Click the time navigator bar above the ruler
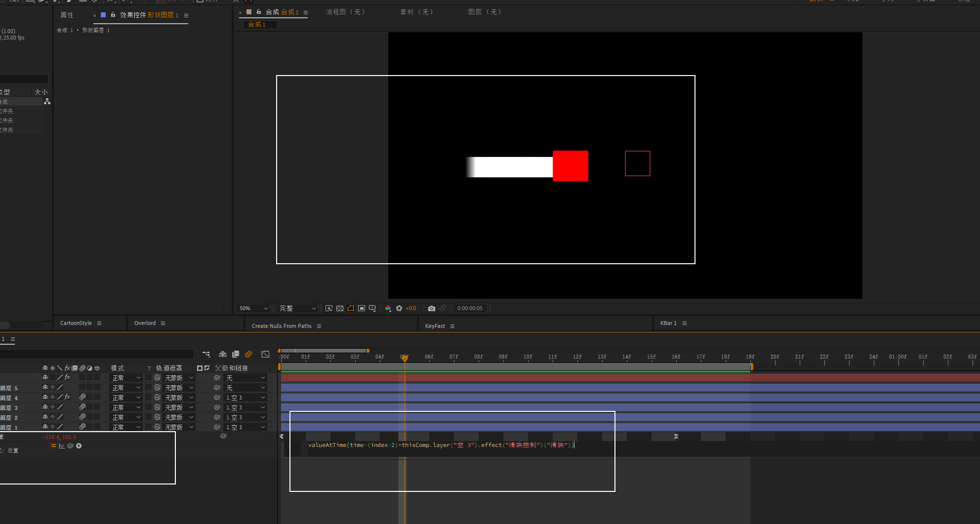This screenshot has height=524, width=980. 324,351
